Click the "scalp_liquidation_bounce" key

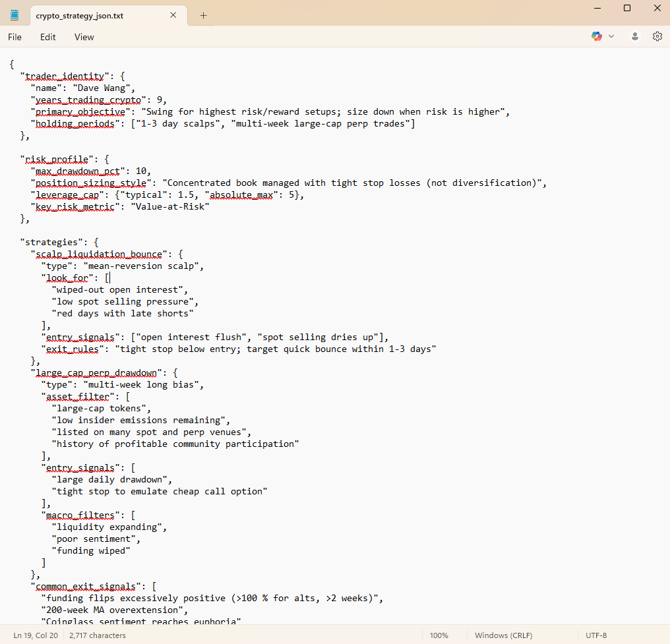pyautogui.click(x=99, y=254)
